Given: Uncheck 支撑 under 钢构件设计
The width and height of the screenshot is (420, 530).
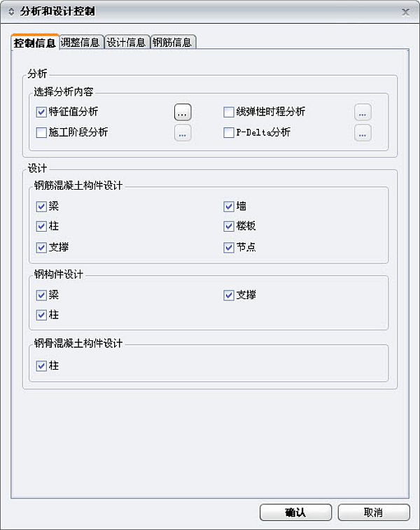Looking at the screenshot, I should [x=228, y=295].
